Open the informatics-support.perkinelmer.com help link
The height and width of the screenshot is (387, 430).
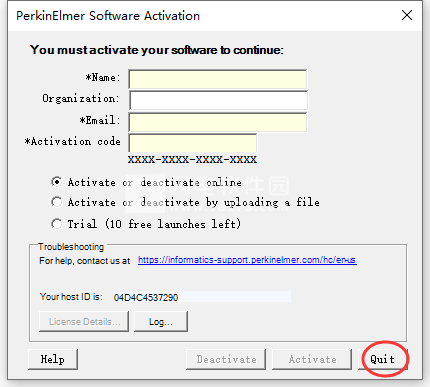click(247, 260)
